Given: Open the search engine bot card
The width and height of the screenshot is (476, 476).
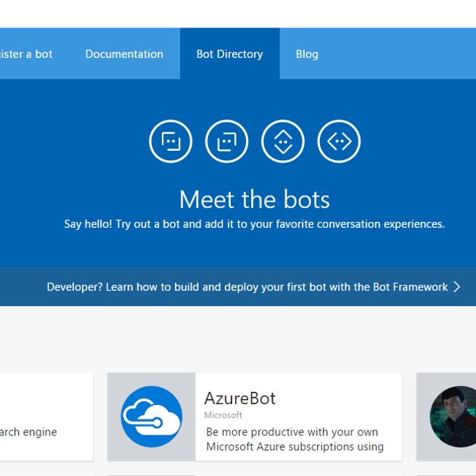Looking at the screenshot, I should tap(46, 416).
